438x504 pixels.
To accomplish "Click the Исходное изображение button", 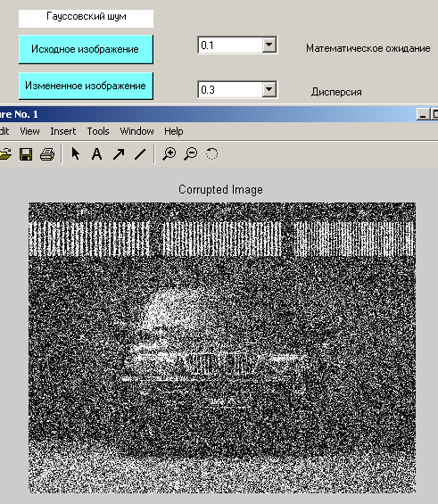I will click(86, 49).
